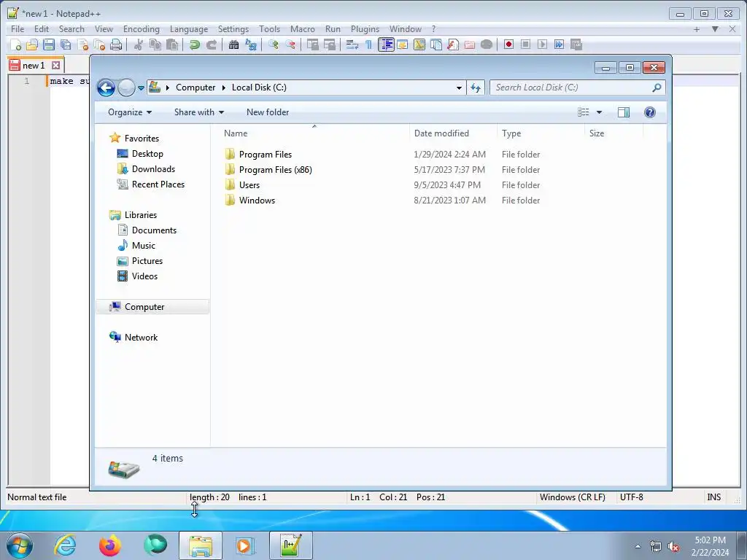Image resolution: width=747 pixels, height=560 pixels.
Task: Open Firefox from the taskbar
Action: coord(110,545)
